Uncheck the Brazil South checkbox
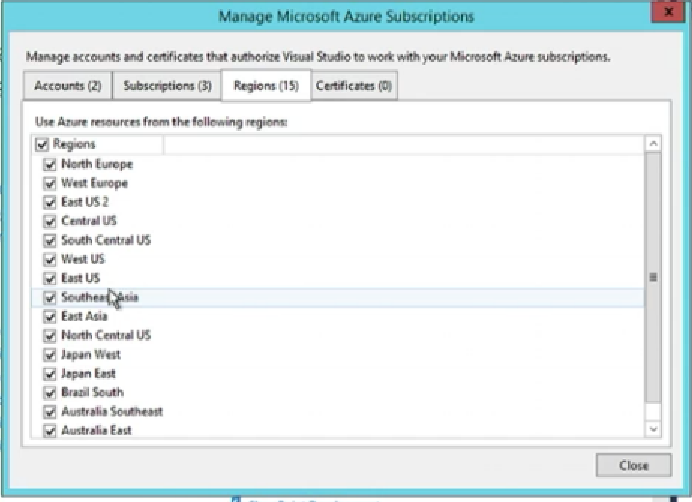 [x=49, y=393]
